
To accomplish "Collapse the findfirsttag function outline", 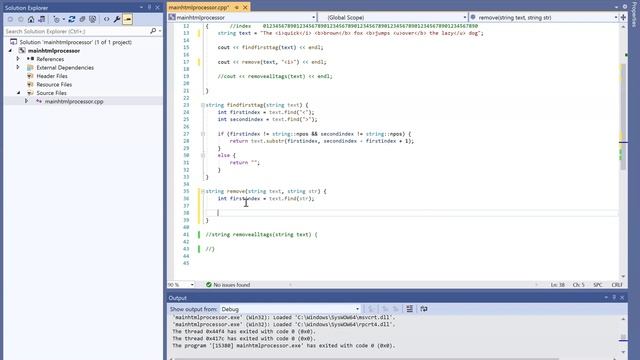I will (x=203, y=105).
